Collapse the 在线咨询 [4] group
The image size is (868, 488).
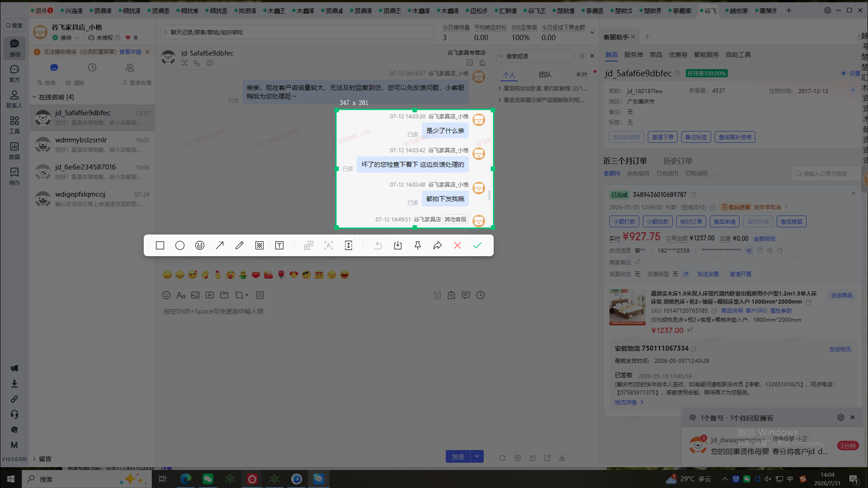[34, 97]
